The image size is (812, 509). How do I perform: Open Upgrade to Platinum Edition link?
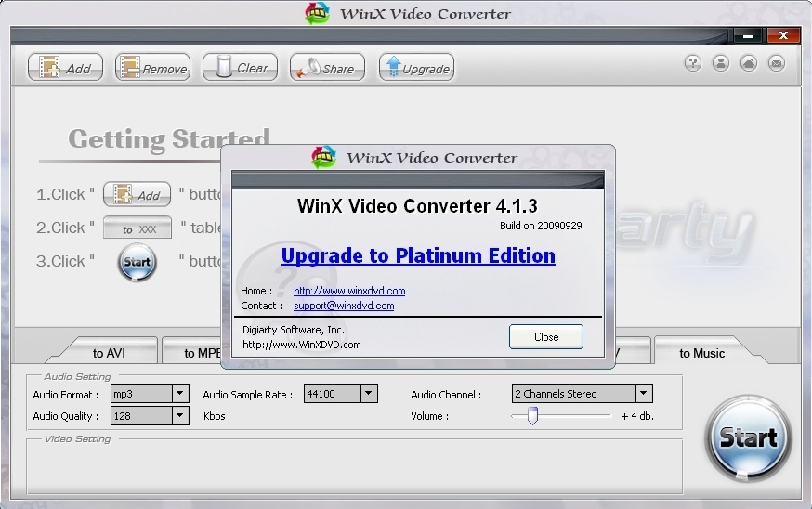tap(418, 255)
